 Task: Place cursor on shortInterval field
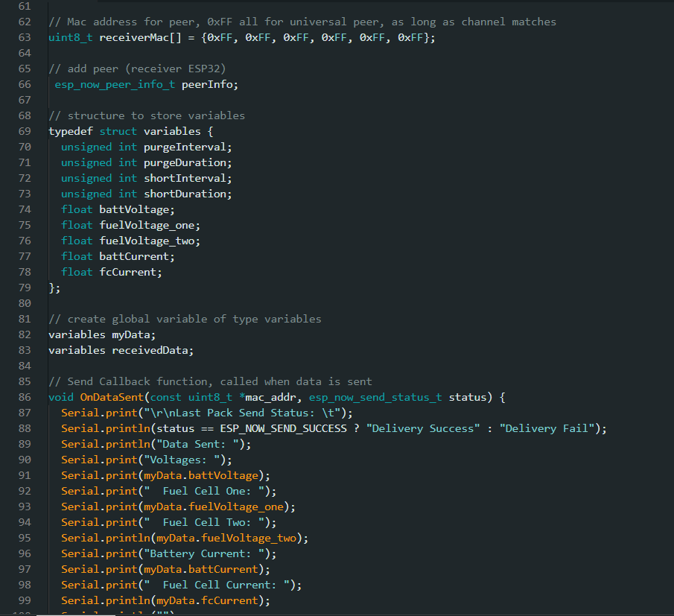[185, 178]
